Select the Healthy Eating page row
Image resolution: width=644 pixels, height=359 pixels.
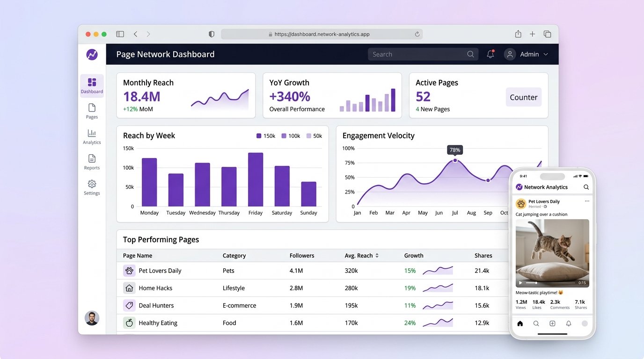point(312,323)
